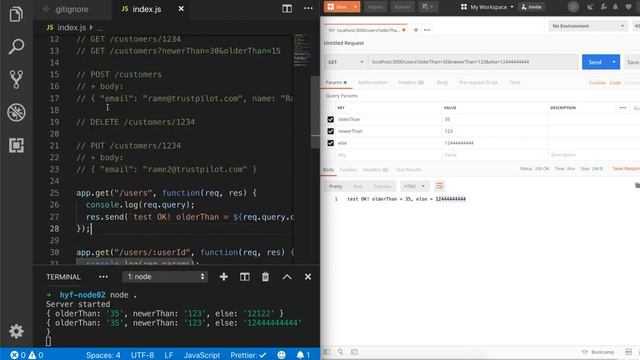Click Invite button in Postman
The height and width of the screenshot is (360, 640).
pos(531,7)
